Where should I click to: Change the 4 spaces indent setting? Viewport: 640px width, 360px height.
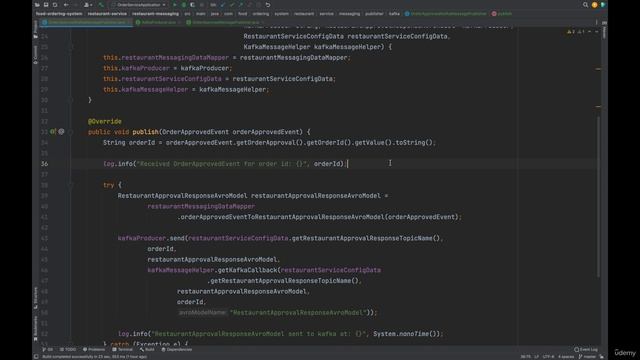(x=566, y=357)
